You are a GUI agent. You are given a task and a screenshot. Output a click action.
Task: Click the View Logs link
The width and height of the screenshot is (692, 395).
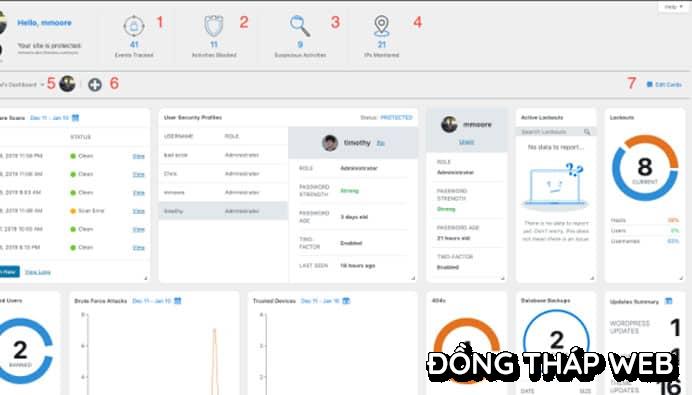point(38,272)
